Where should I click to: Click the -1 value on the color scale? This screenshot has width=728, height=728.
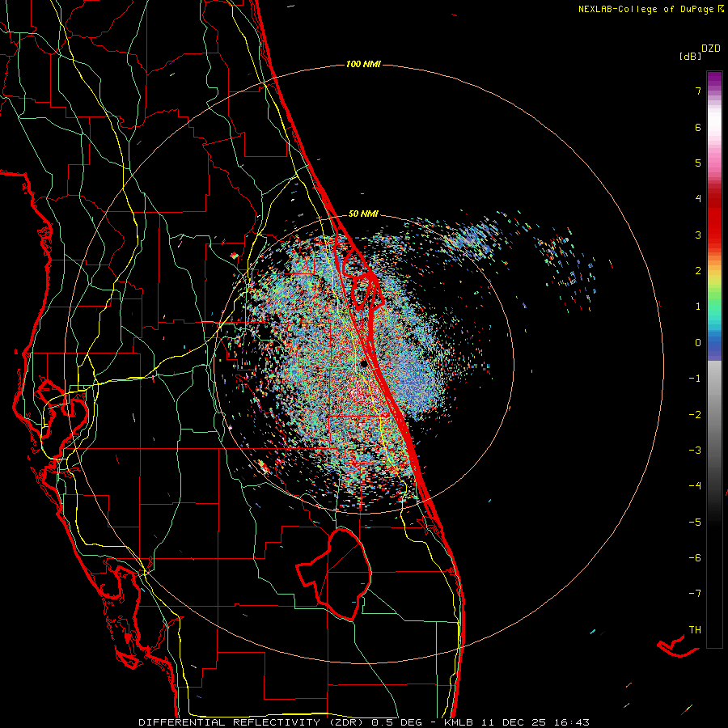pos(695,379)
